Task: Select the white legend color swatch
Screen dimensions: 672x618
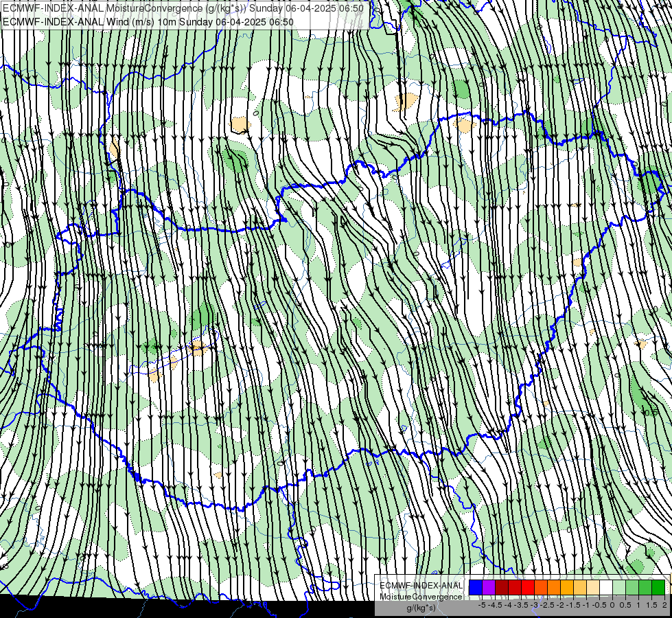Action: coord(606,587)
